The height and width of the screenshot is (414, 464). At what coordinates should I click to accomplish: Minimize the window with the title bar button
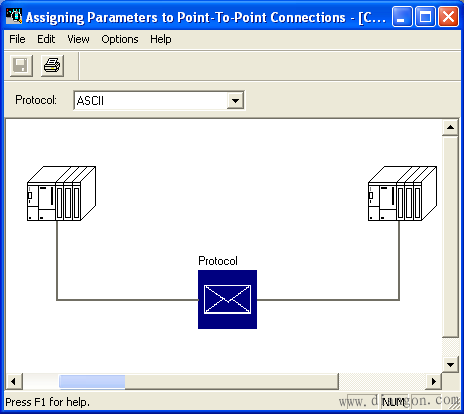[x=402, y=17]
